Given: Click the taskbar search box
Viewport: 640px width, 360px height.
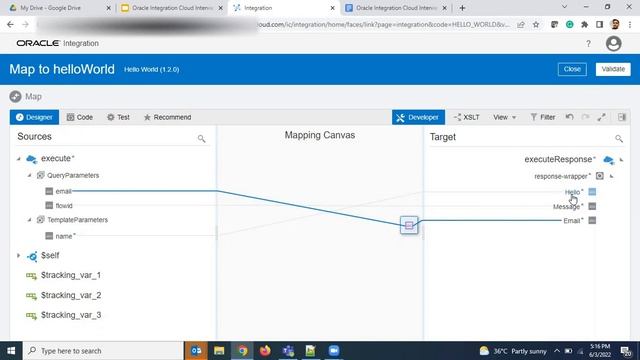Looking at the screenshot, I should pos(103,351).
